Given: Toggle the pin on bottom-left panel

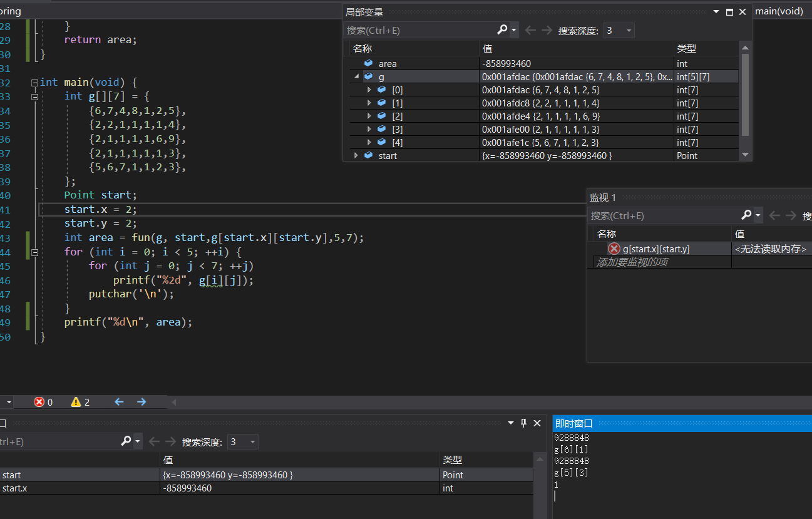Looking at the screenshot, I should pyautogui.click(x=524, y=423).
